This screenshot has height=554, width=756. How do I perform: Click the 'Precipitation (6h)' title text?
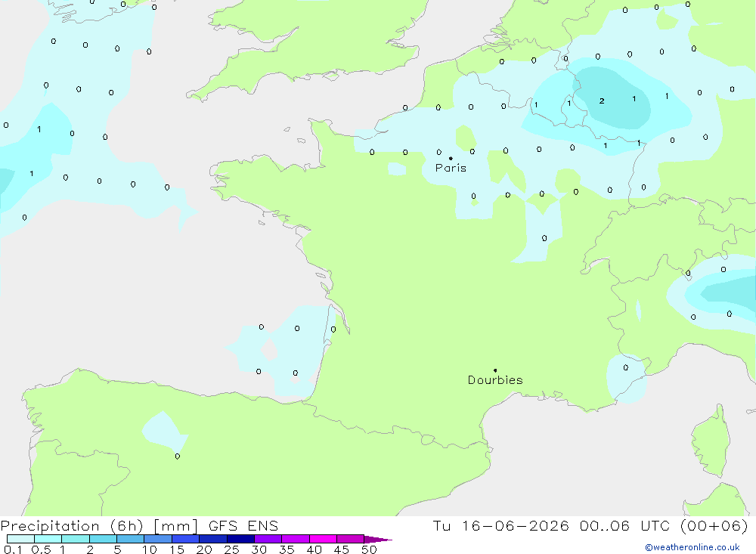(x=72, y=526)
